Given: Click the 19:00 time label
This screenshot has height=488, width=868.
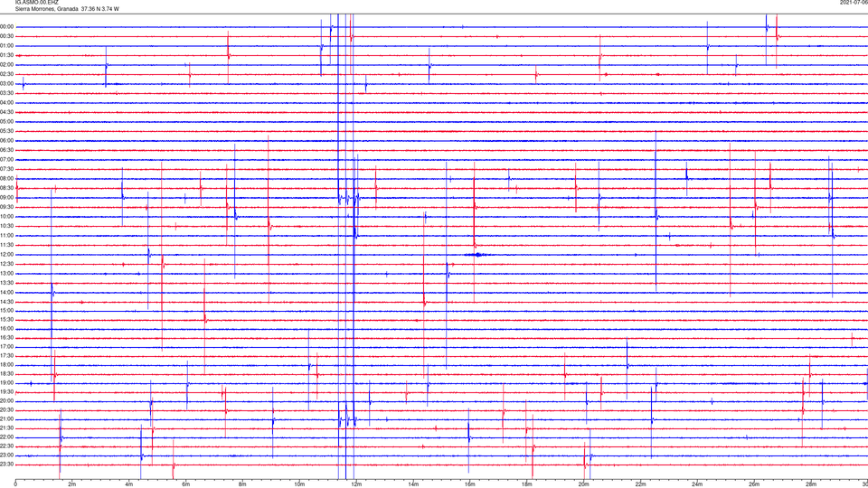Looking at the screenshot, I should [x=7, y=383].
